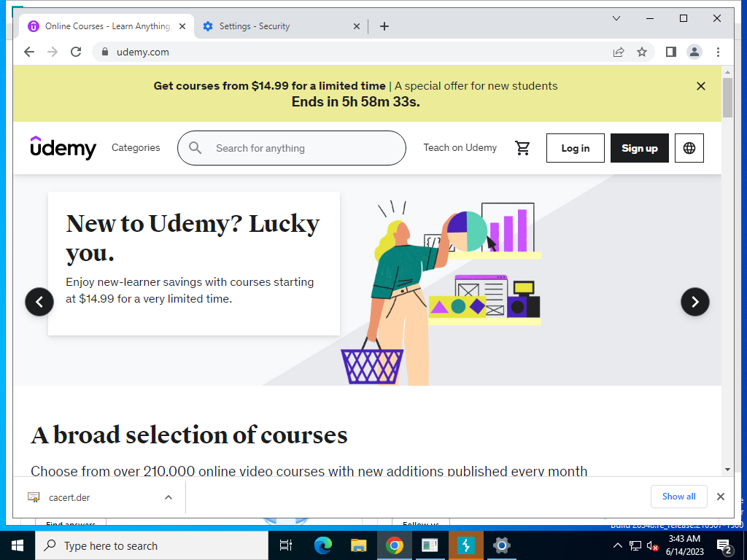
Task: Close the downloads bar
Action: [720, 497]
